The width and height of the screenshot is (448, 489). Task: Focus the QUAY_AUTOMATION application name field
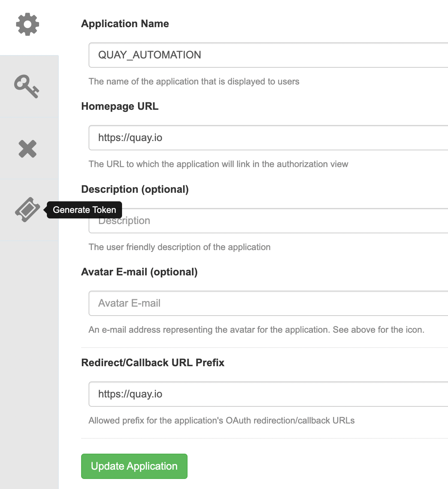268,55
